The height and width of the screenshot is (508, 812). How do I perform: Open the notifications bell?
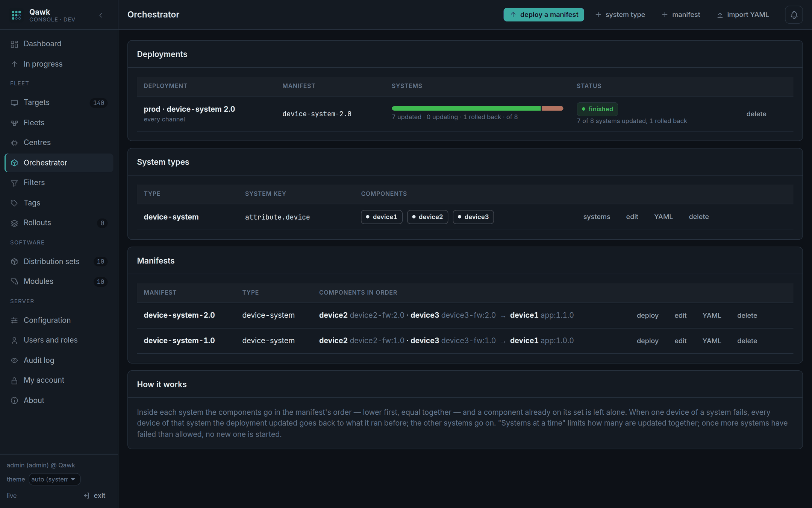794,15
